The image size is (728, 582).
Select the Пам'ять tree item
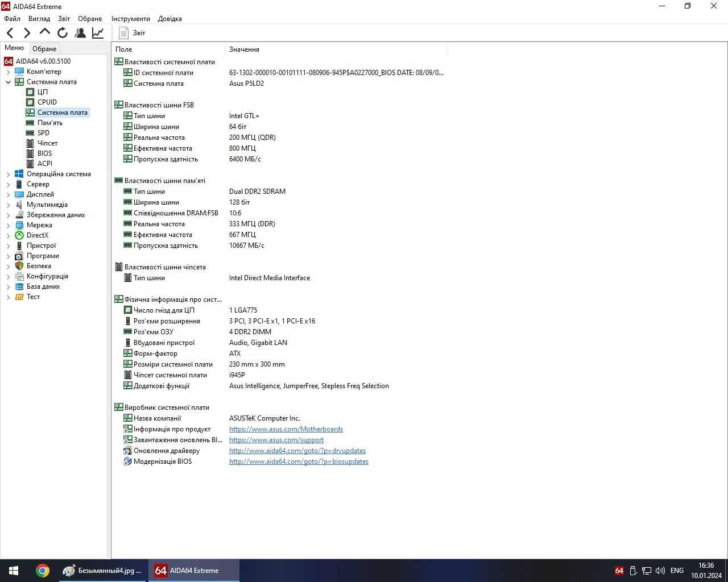[50, 123]
